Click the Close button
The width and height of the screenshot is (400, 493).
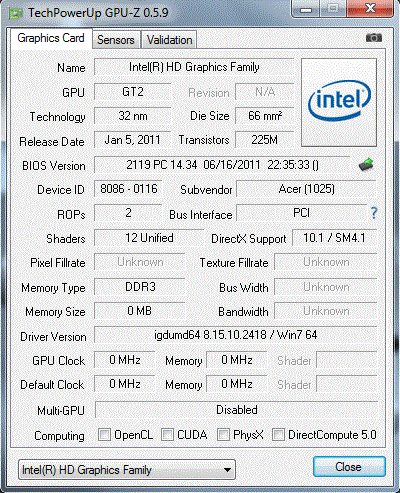[x=349, y=467]
